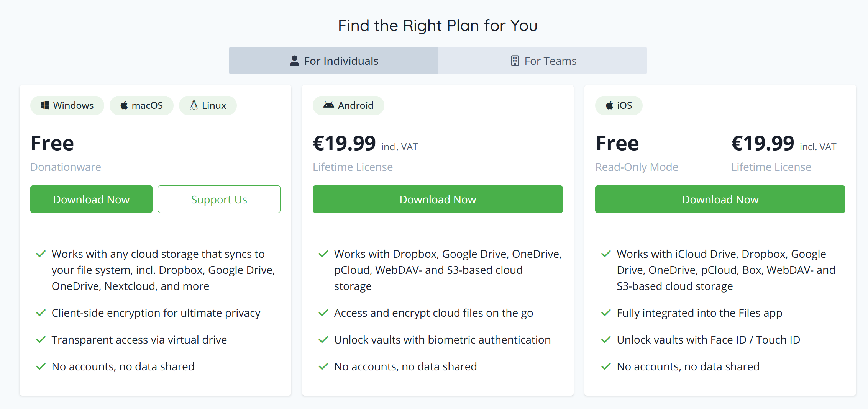Switch to the For Teams tab
This screenshot has height=409, width=868.
point(543,61)
